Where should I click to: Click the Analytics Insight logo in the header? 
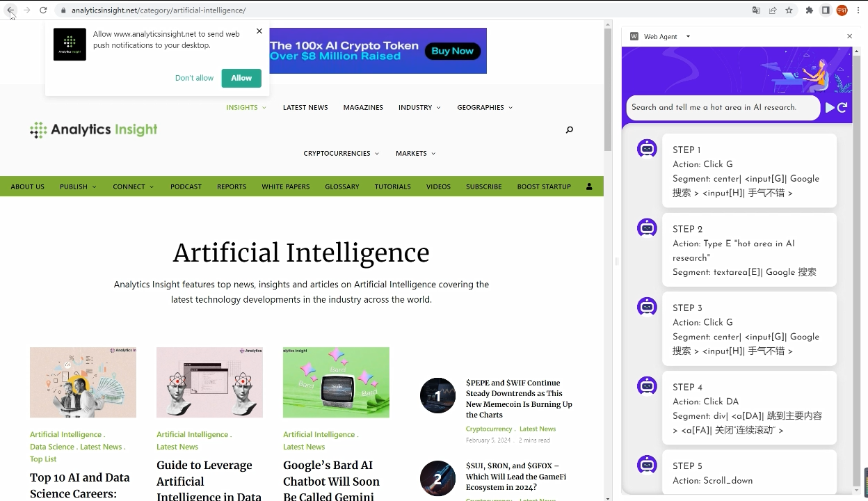click(94, 129)
